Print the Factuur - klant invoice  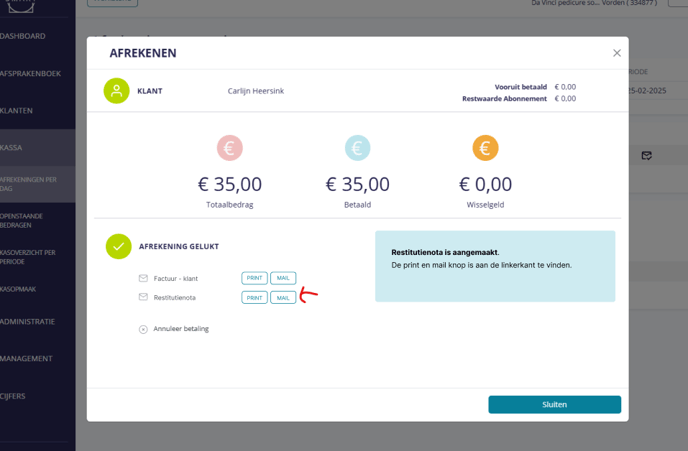coord(254,278)
